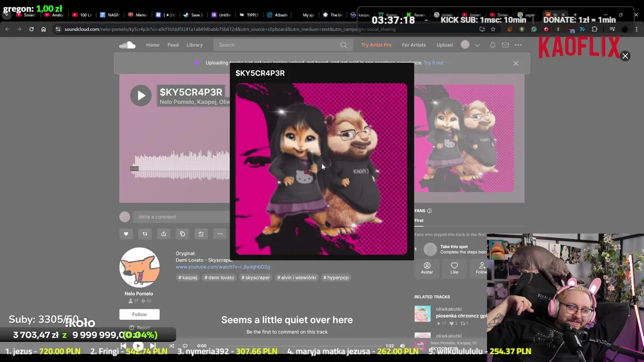Screen dimensions: 644x362
Task: Go back in the browser
Action: pos(7,29)
